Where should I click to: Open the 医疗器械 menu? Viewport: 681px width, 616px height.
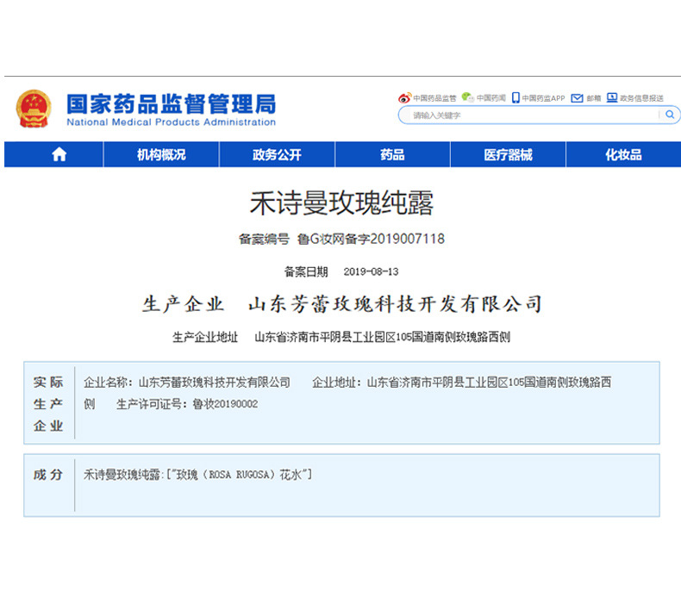tap(508, 154)
